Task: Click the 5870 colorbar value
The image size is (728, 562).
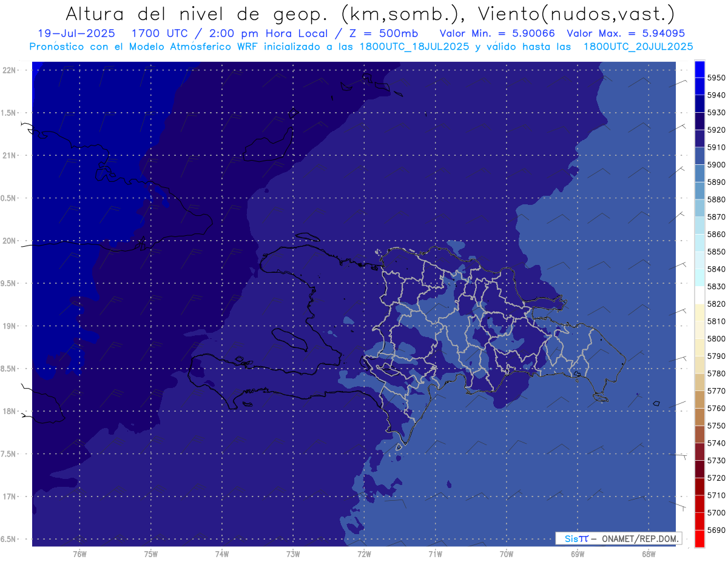Action: 716,217
